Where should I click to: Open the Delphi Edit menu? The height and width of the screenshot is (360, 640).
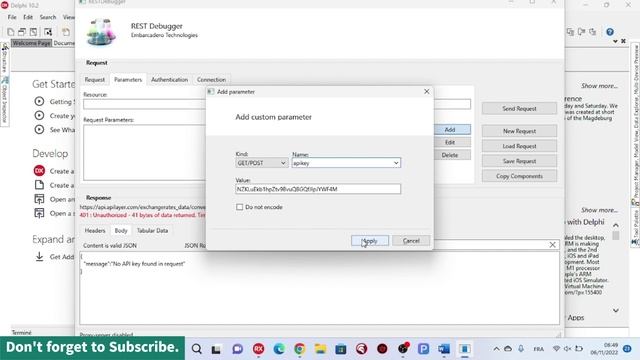coord(28,17)
